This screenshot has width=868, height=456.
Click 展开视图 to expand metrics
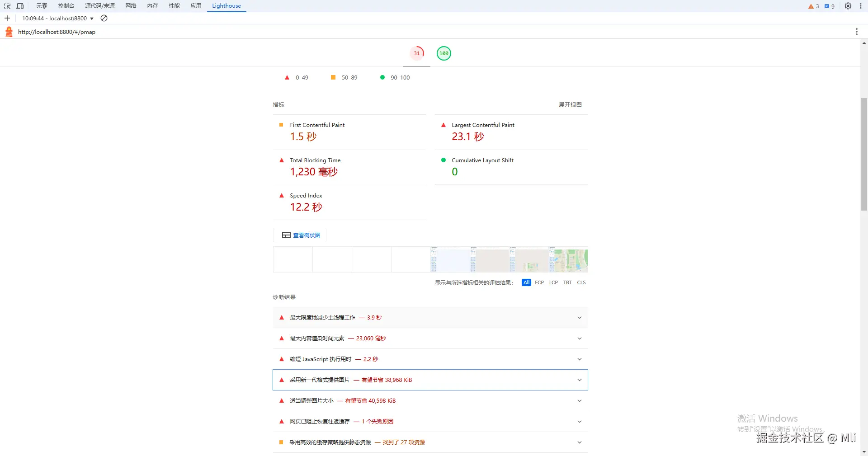(x=570, y=105)
